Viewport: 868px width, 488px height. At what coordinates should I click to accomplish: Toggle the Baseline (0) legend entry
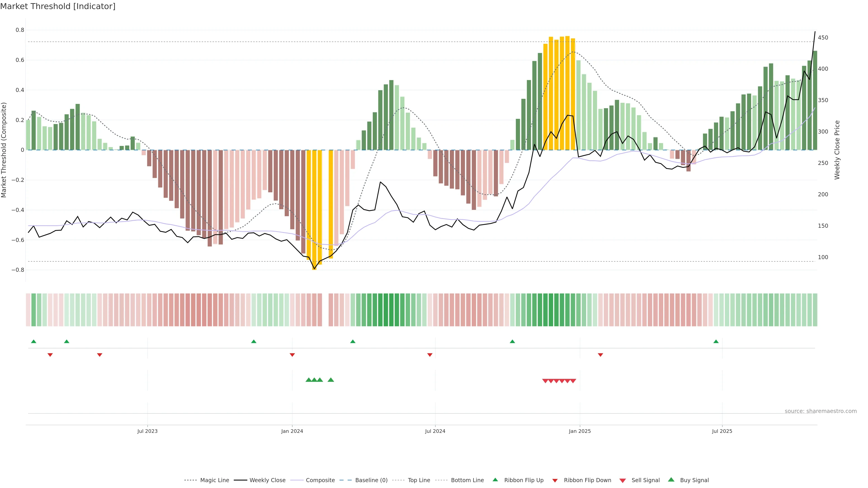tap(371, 480)
